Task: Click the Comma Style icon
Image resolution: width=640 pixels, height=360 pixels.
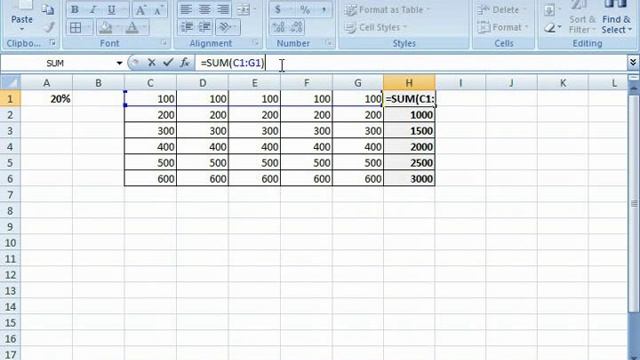Action: pos(324,9)
